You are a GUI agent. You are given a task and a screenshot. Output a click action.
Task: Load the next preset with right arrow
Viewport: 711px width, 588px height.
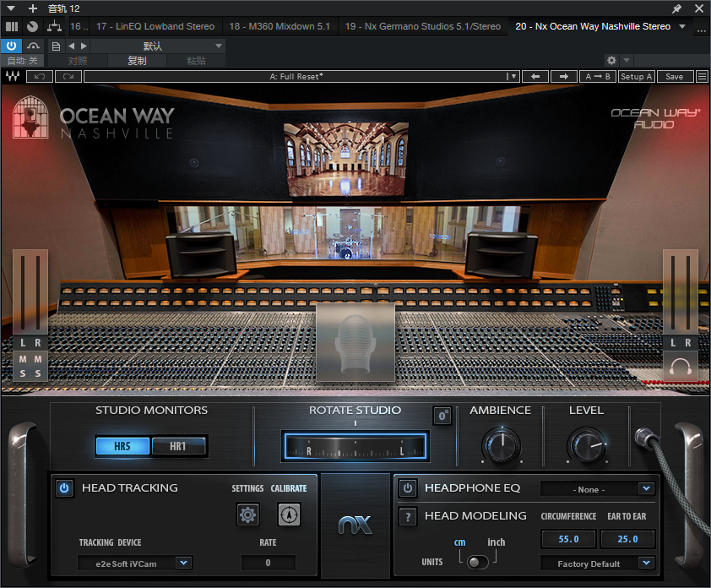(563, 77)
